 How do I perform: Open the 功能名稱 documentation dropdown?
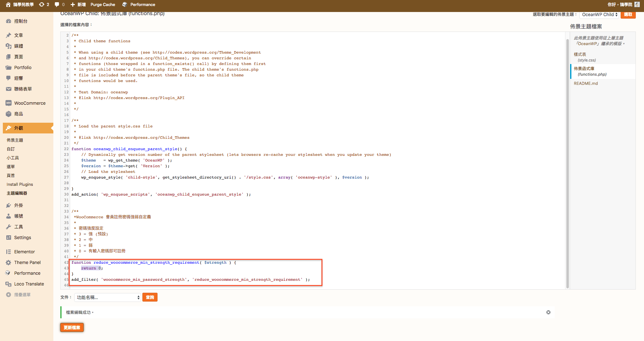tap(108, 297)
